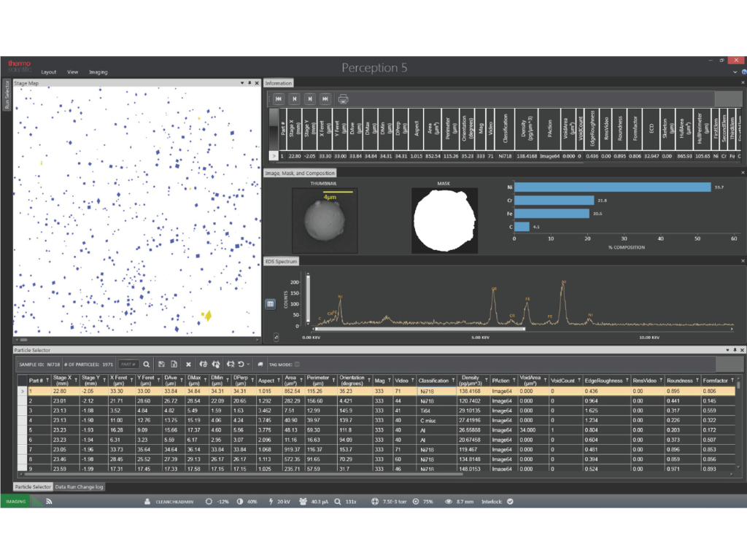
Task: Click the particle mask image
Action: (x=444, y=220)
